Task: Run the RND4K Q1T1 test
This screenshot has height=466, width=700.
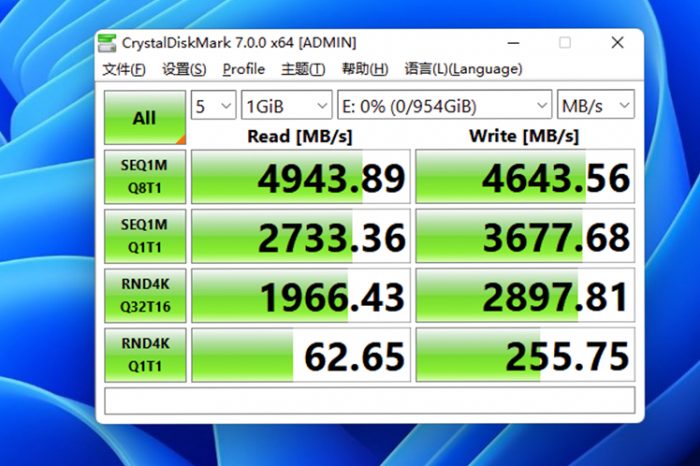Action: pyautogui.click(x=145, y=355)
